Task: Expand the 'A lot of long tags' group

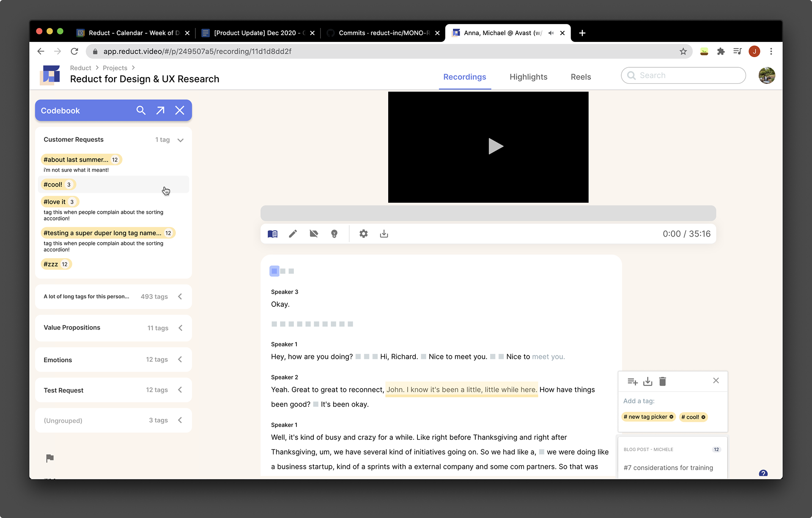Action: [x=180, y=297]
